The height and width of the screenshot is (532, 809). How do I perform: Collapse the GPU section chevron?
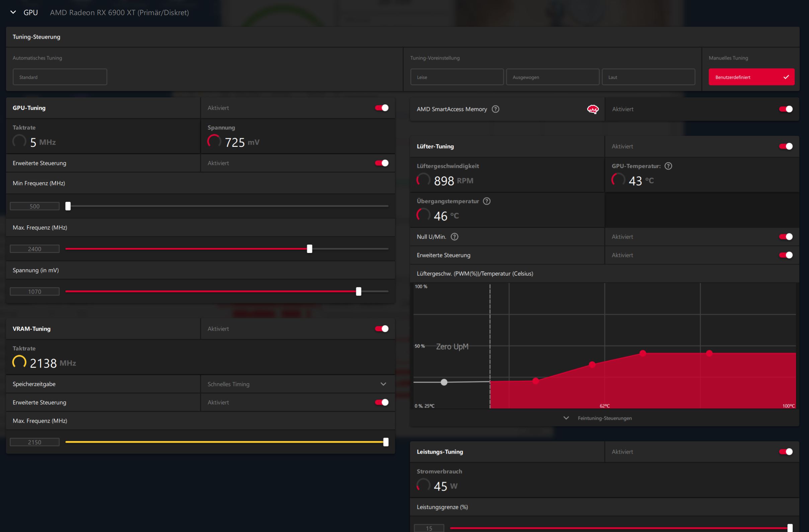[x=13, y=12]
